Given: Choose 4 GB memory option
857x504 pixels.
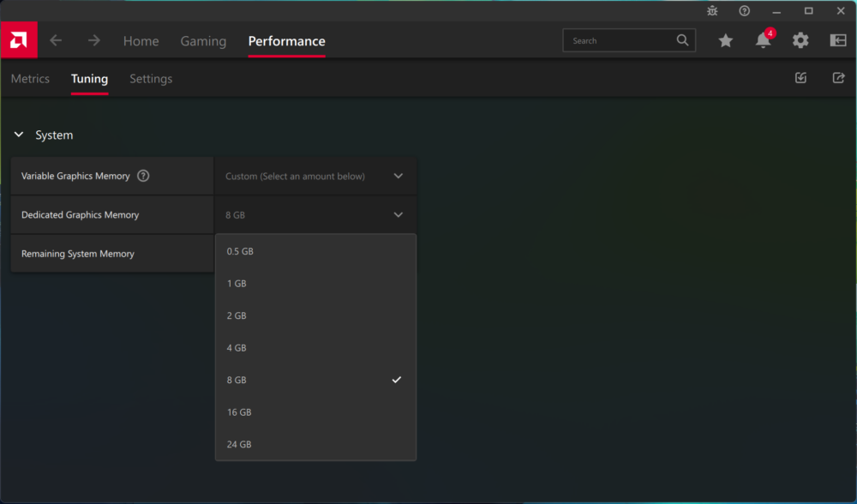Looking at the screenshot, I should 315,348.
